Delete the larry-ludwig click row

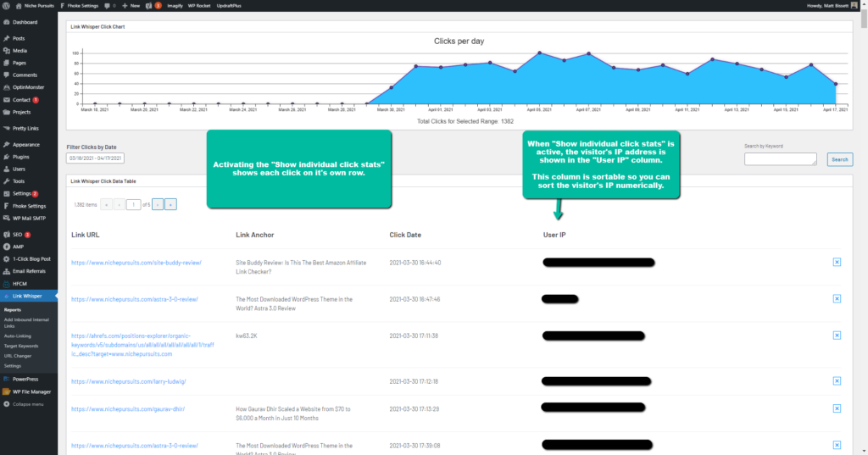pyautogui.click(x=837, y=380)
